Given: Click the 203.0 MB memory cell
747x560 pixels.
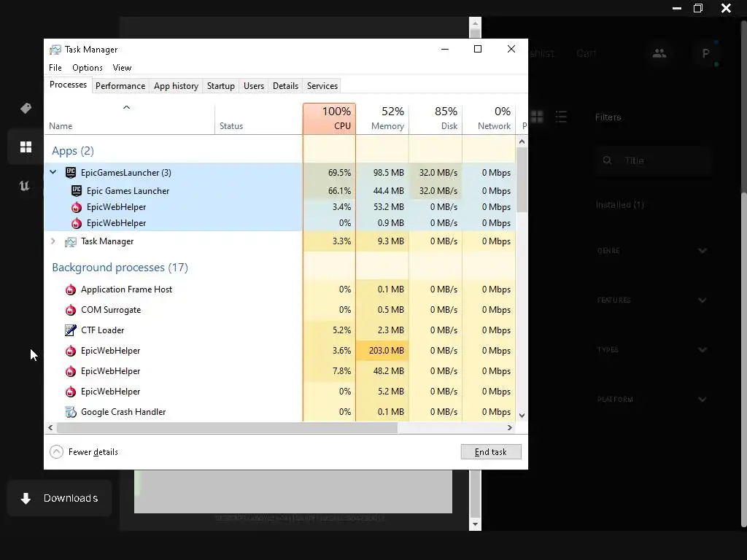Looking at the screenshot, I should coord(382,351).
